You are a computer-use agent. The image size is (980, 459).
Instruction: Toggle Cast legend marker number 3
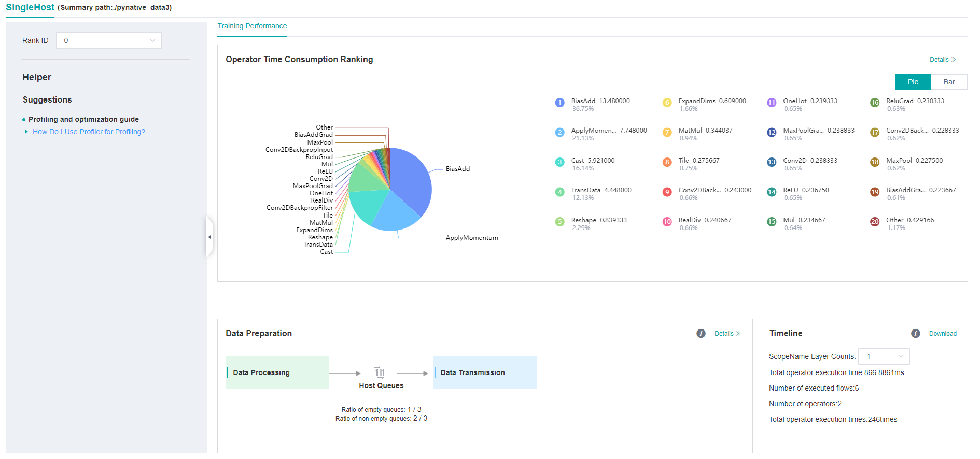559,162
